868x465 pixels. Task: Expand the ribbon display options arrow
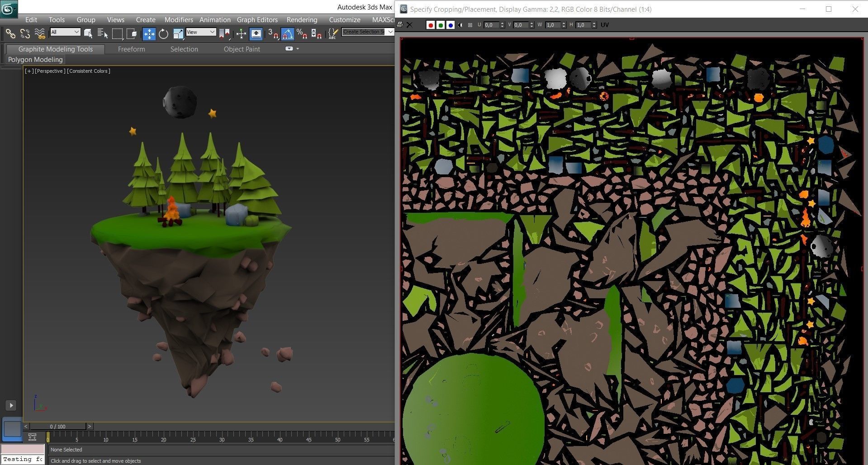pos(298,49)
